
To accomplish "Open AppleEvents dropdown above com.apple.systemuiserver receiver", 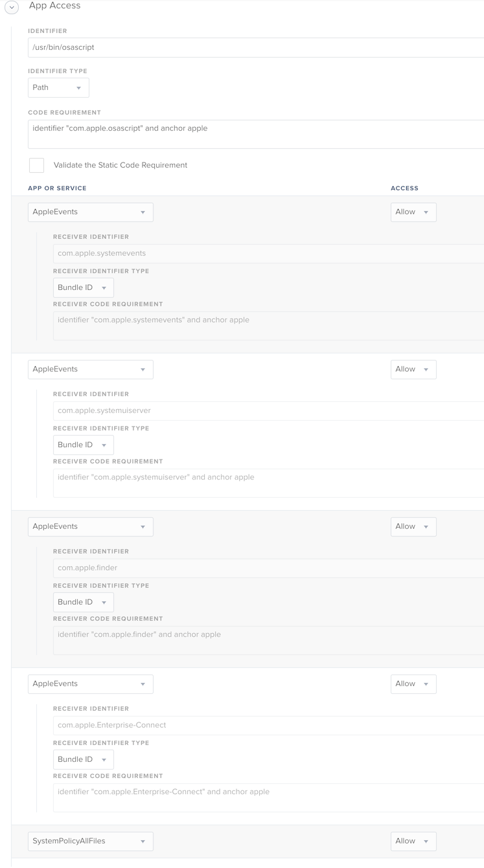I will tap(91, 370).
